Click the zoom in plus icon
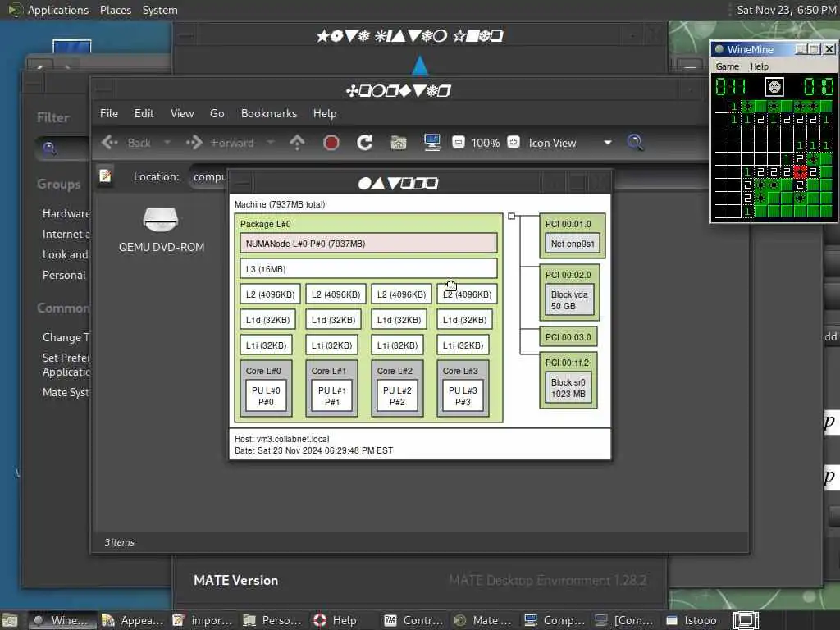This screenshot has width=840, height=630. coord(514,143)
